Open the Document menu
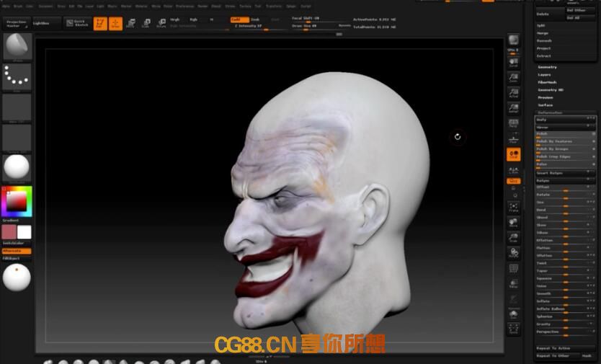 click(45, 6)
